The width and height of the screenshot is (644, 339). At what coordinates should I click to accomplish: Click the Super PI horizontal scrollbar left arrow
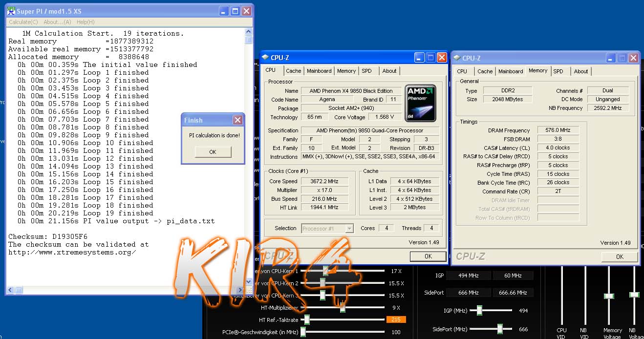[x=10, y=290]
